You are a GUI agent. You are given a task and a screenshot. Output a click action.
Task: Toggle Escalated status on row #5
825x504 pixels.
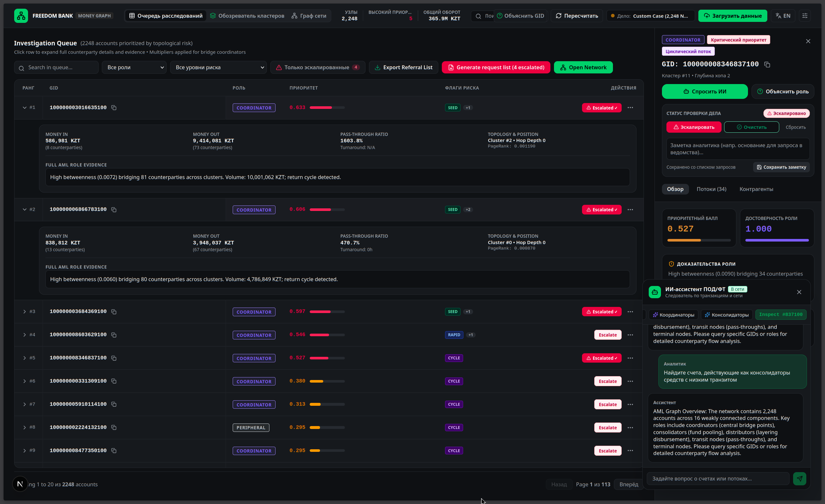click(x=601, y=358)
